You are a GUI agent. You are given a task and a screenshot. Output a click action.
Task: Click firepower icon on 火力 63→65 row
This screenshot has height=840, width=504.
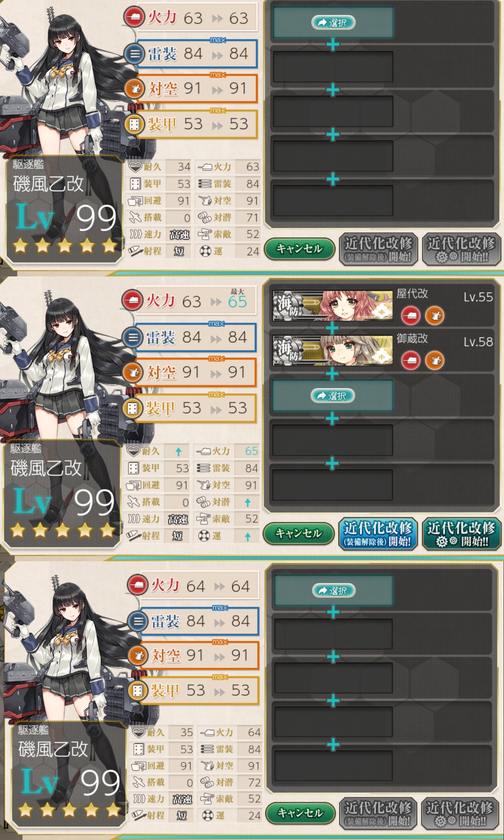133,301
